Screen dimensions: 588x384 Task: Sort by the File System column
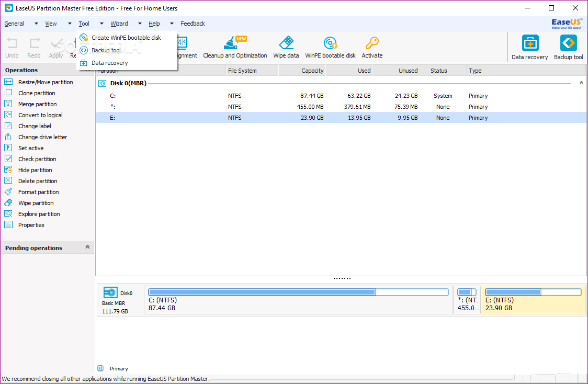252,71
